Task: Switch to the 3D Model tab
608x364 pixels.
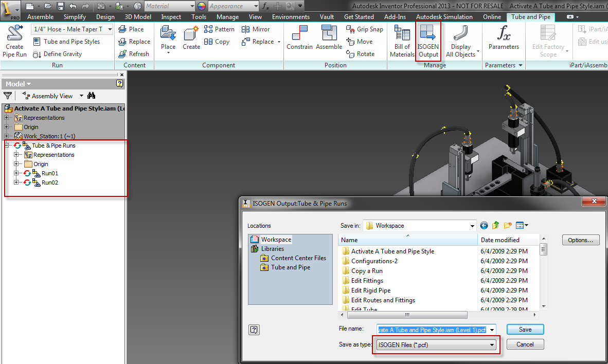Action: (138, 16)
